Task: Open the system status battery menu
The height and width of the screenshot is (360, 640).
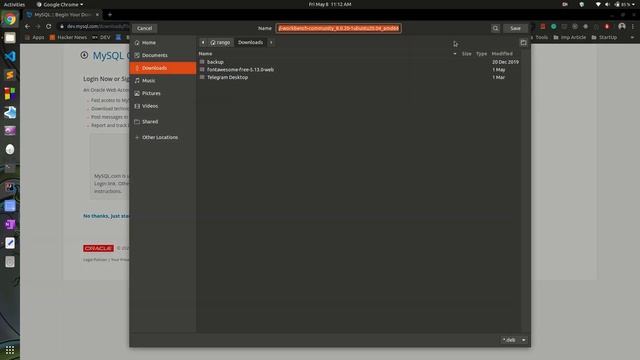Action: click(x=625, y=4)
